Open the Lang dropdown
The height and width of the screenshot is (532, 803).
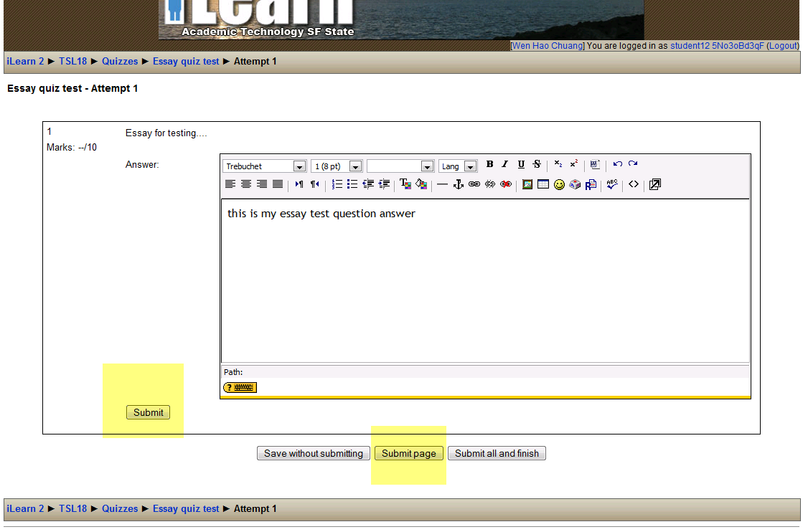point(458,166)
